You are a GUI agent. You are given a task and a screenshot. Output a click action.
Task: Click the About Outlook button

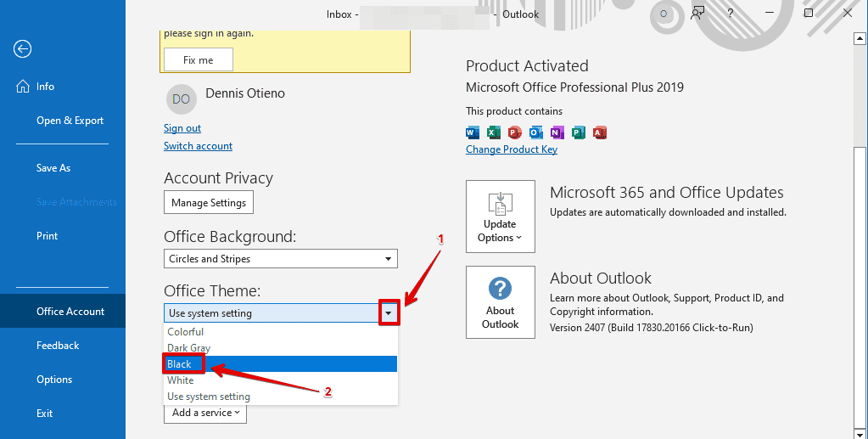[501, 302]
